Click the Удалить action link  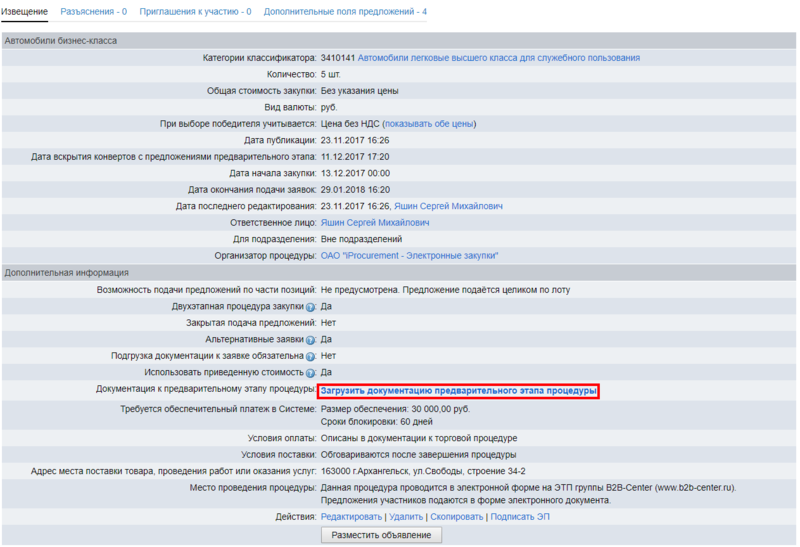406,516
